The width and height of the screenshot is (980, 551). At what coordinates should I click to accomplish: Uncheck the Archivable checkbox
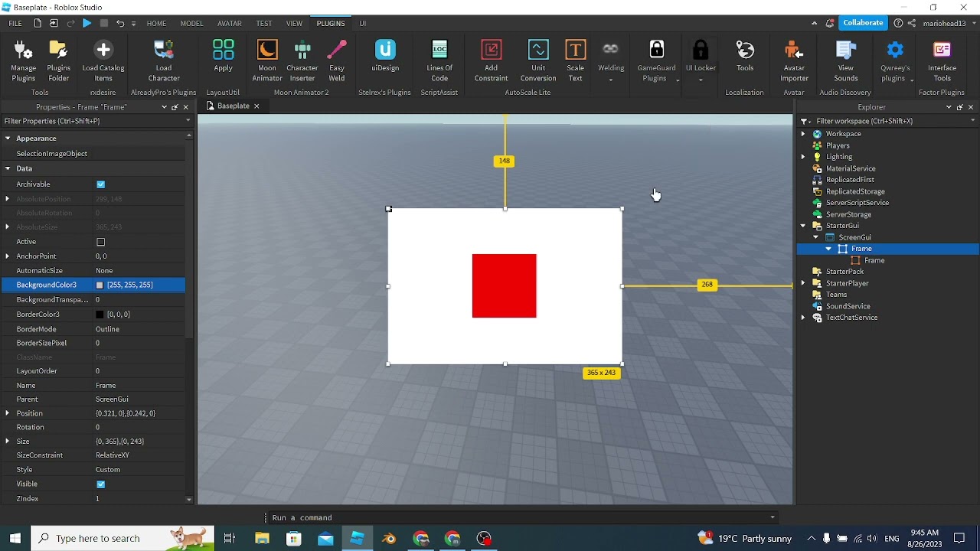coord(101,184)
